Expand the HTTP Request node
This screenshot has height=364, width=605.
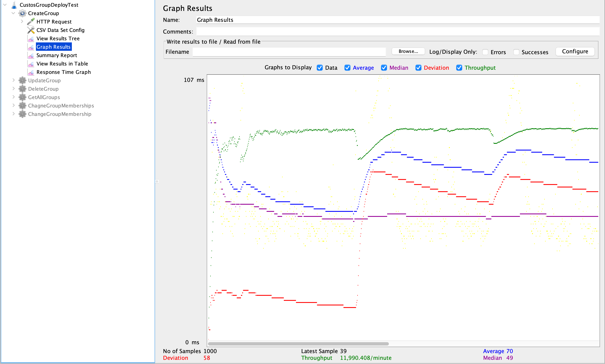click(x=22, y=21)
